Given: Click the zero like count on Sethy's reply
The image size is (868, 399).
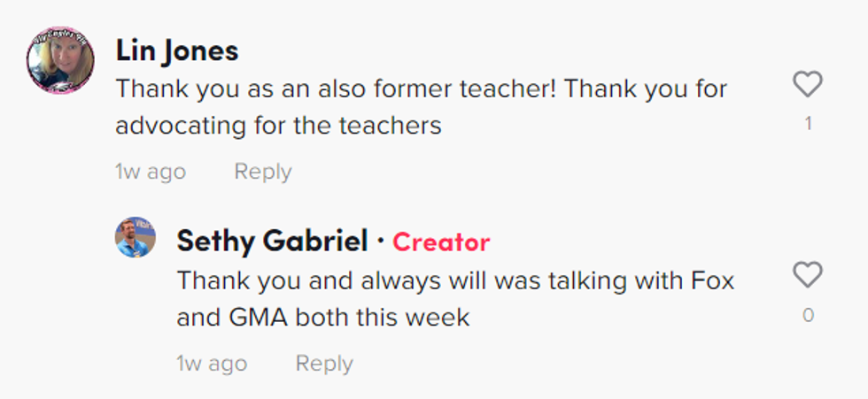Looking at the screenshot, I should click(x=808, y=315).
